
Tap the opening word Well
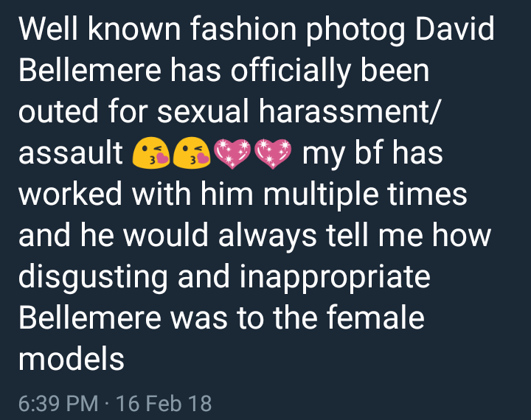click(48, 29)
